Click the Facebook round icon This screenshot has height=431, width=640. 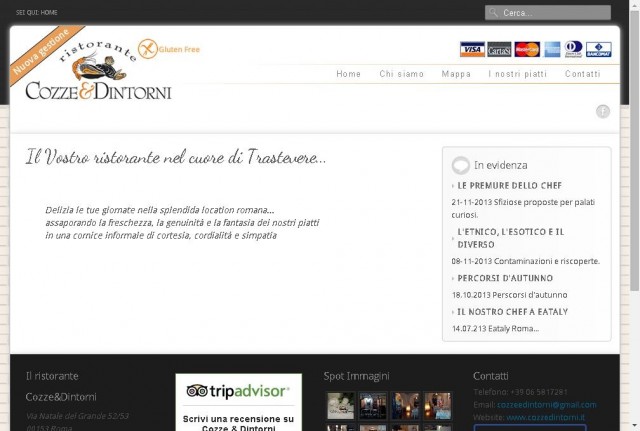tap(603, 111)
